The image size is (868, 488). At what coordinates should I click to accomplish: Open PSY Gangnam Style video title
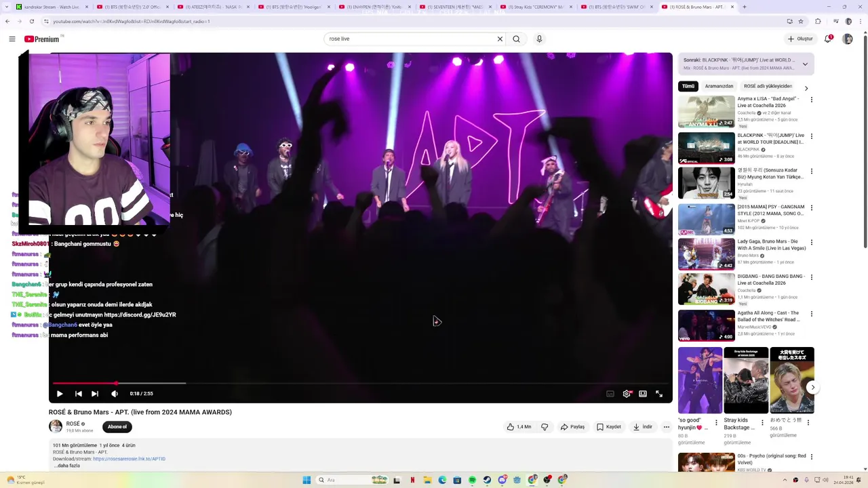[771, 210]
